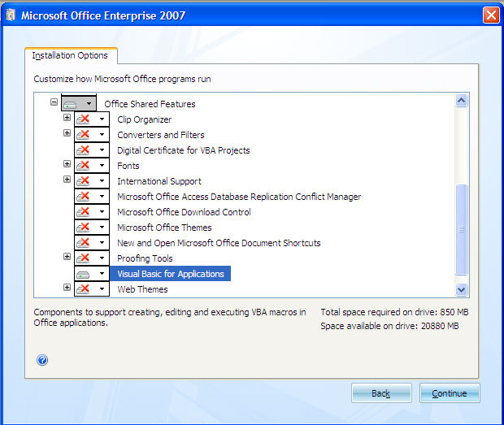Click the not-available icon beside International Support
Viewport: 504px width, 425px height.
(83, 181)
